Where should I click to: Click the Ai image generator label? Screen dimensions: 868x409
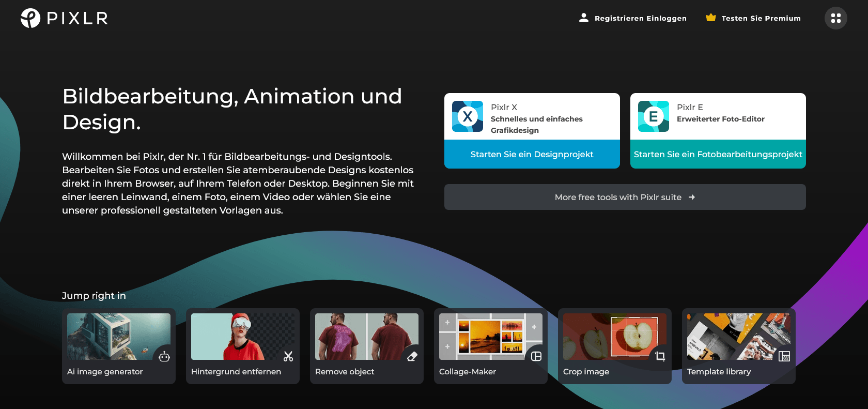[x=105, y=372]
